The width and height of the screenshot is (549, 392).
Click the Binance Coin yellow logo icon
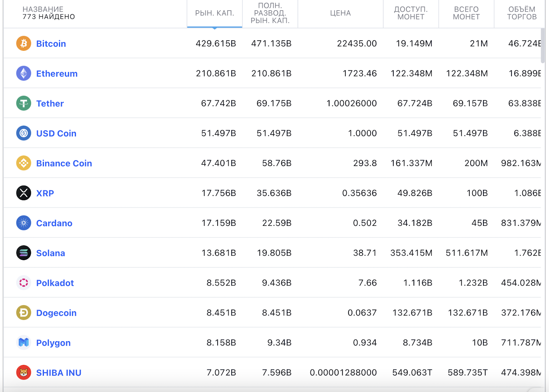click(24, 163)
